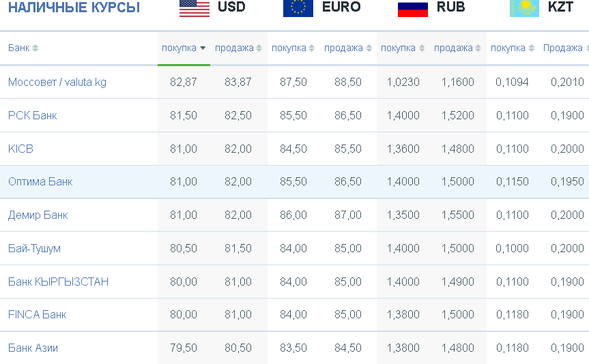Sort by EURO продажа column
The height and width of the screenshot is (364, 589).
pyautogui.click(x=348, y=48)
